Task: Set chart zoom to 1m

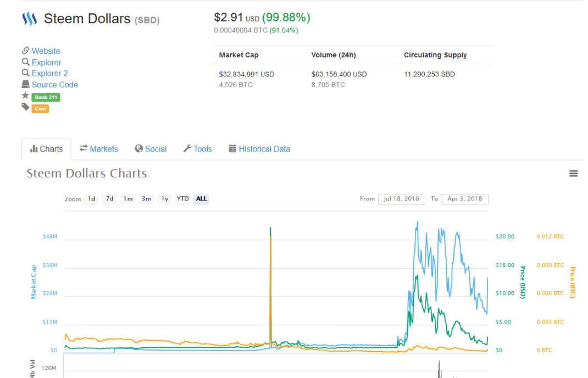Action: tap(128, 199)
